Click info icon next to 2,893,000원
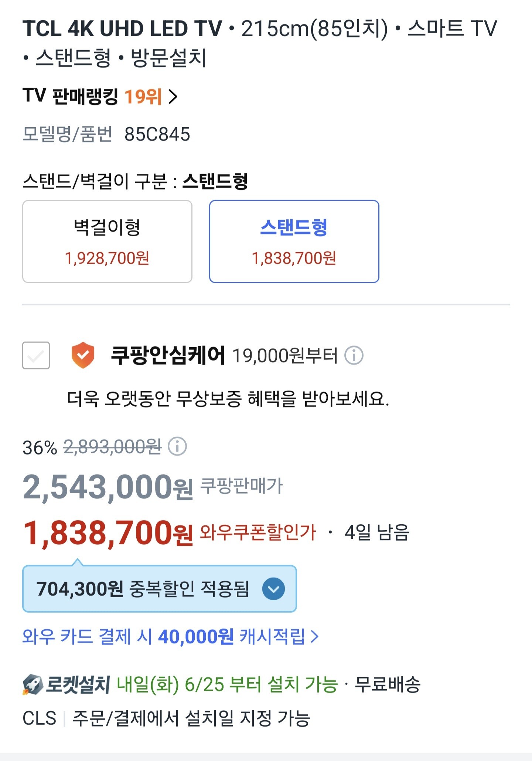Image resolution: width=532 pixels, height=761 pixels. 177,447
